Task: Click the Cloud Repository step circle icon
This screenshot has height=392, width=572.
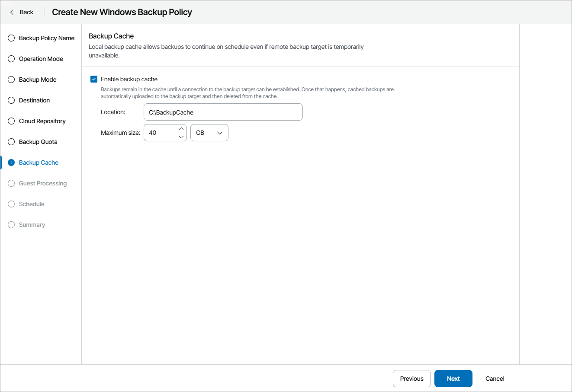Action: pyautogui.click(x=11, y=121)
